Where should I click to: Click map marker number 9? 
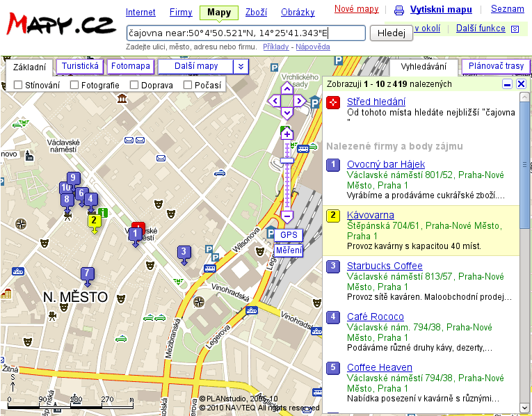point(73,179)
